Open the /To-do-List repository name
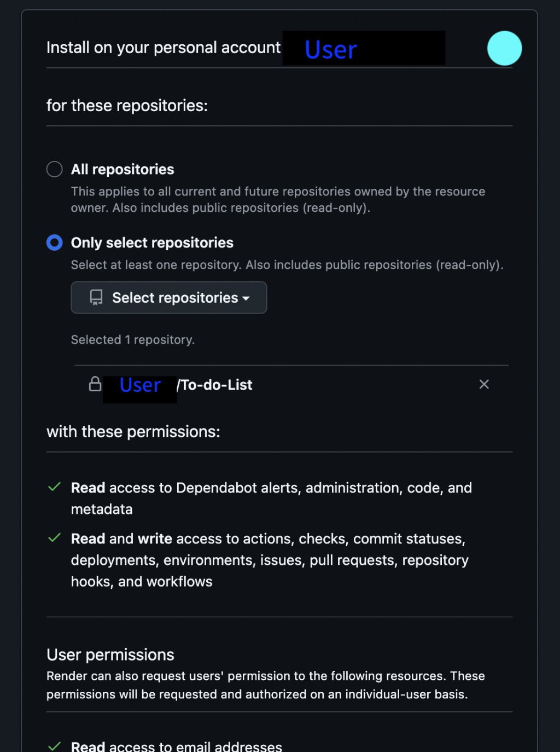The width and height of the screenshot is (560, 752). tap(217, 385)
